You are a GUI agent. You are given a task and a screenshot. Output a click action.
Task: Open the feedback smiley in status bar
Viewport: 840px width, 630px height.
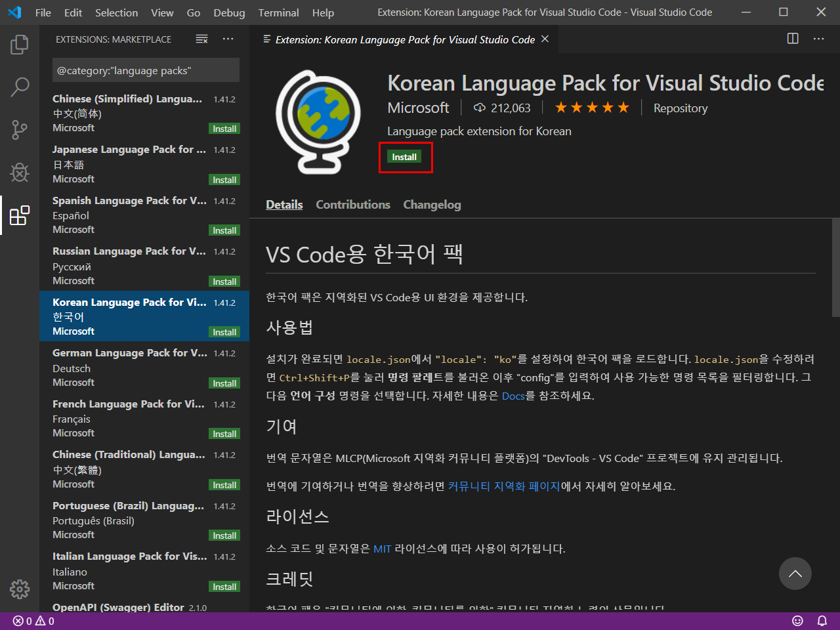coord(797,621)
